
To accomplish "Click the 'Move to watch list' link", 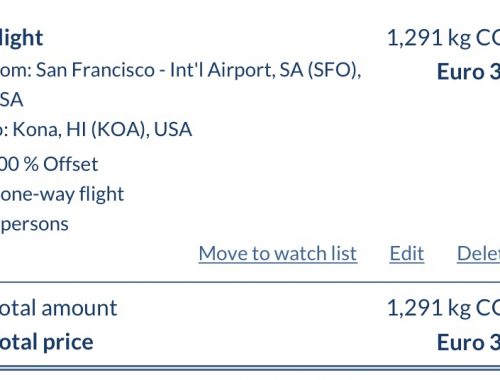I will (278, 254).
